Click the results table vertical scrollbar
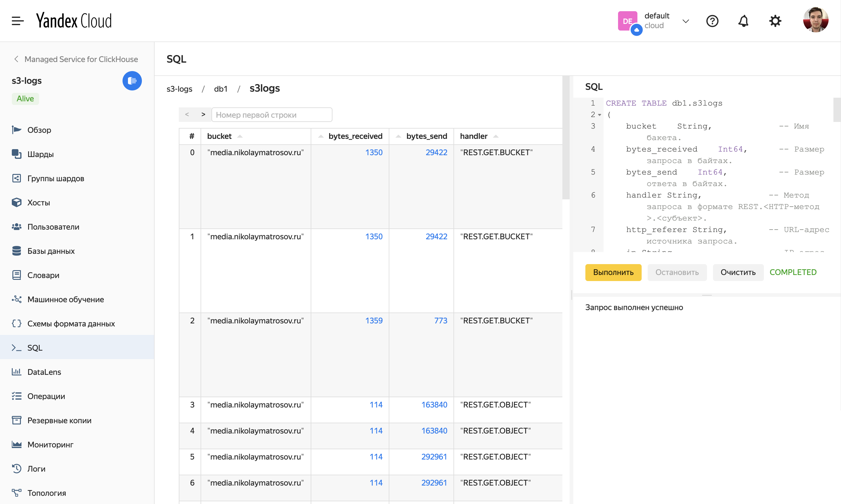This screenshot has width=841, height=504. [566, 138]
